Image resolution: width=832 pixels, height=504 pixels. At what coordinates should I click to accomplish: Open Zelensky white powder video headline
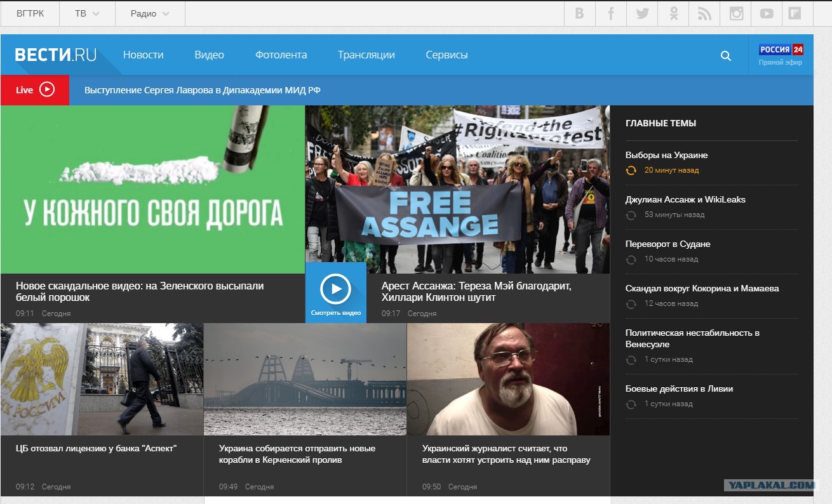140,291
